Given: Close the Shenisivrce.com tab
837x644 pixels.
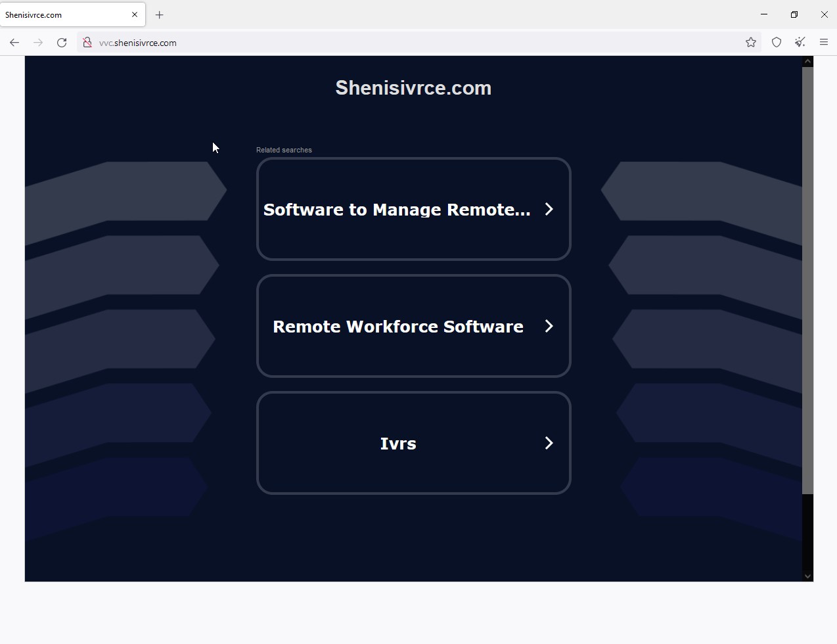Looking at the screenshot, I should pyautogui.click(x=135, y=14).
